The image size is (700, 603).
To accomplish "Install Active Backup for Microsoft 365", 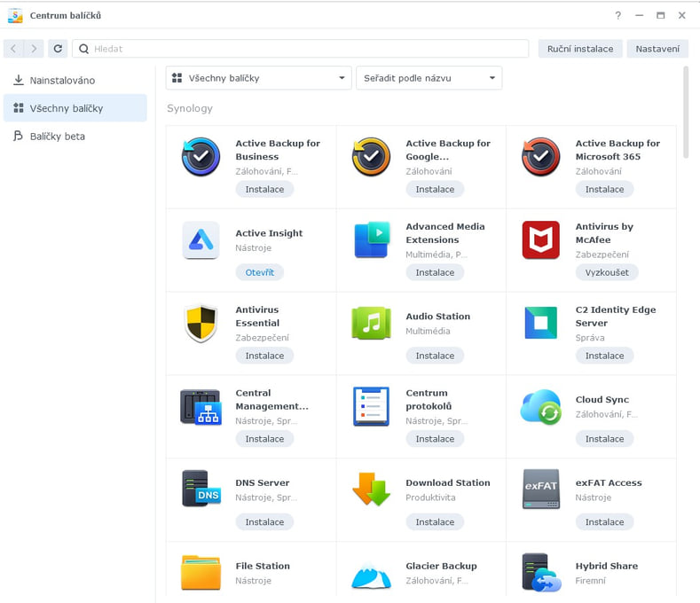I will click(604, 189).
